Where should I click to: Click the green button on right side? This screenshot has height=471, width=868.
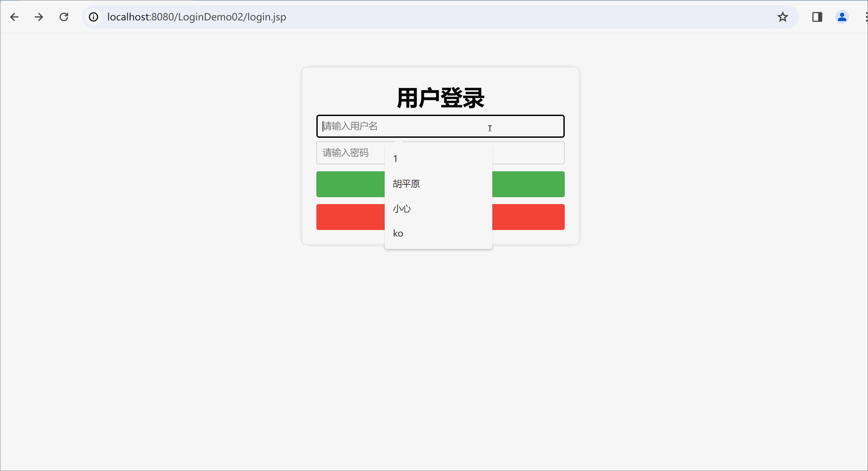(x=527, y=184)
